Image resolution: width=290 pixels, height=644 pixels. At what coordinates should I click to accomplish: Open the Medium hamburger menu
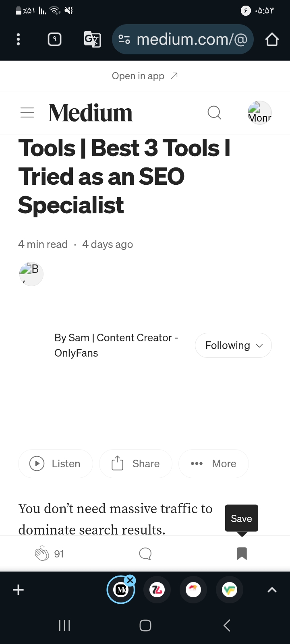[27, 113]
